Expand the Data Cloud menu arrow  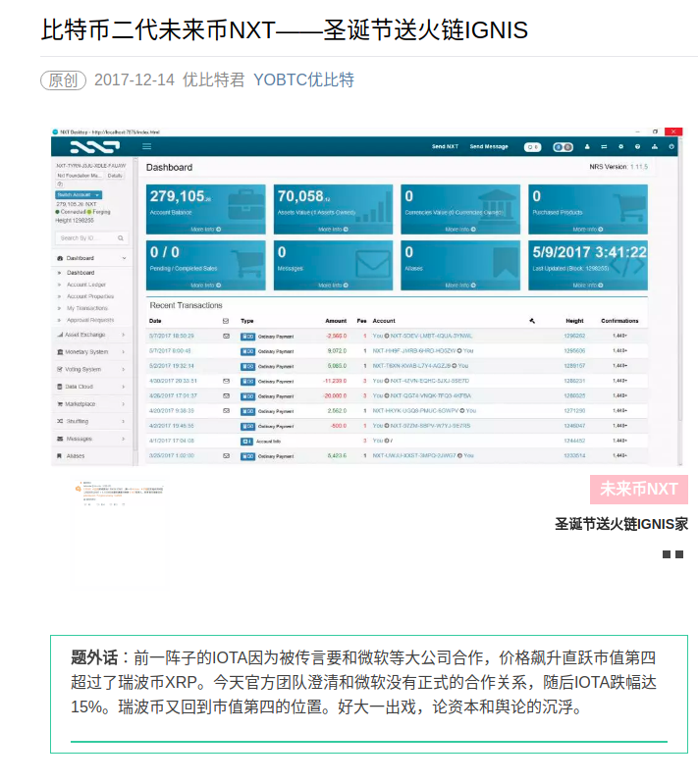(124, 387)
